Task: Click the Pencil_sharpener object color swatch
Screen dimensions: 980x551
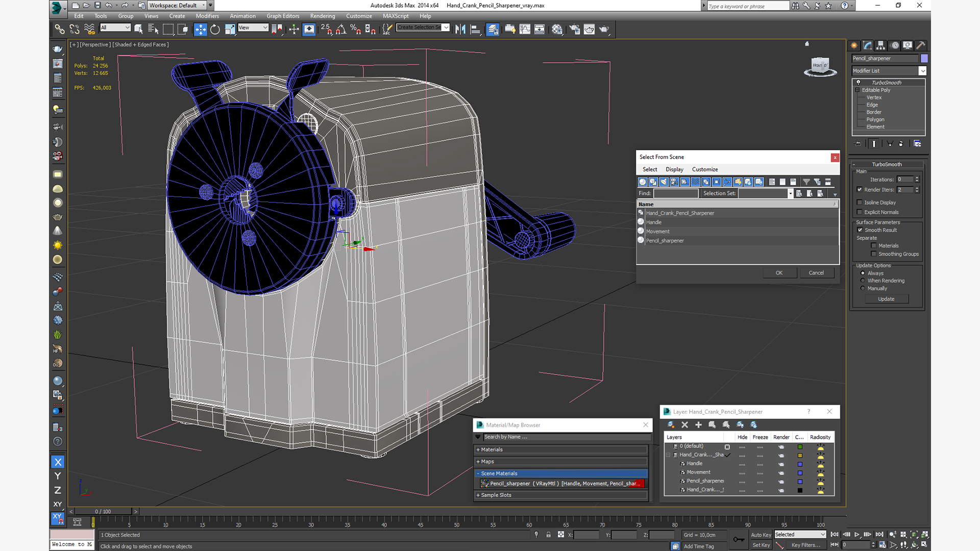Action: click(924, 59)
